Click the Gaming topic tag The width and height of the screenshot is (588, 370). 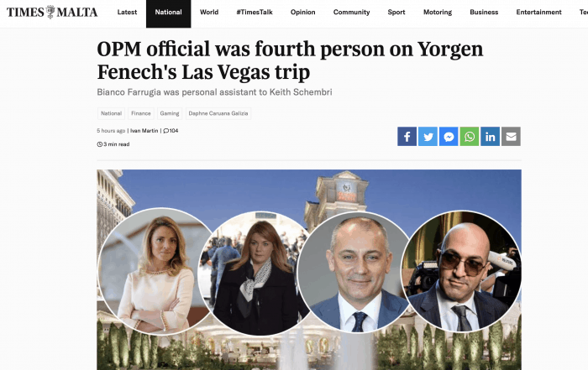click(170, 113)
